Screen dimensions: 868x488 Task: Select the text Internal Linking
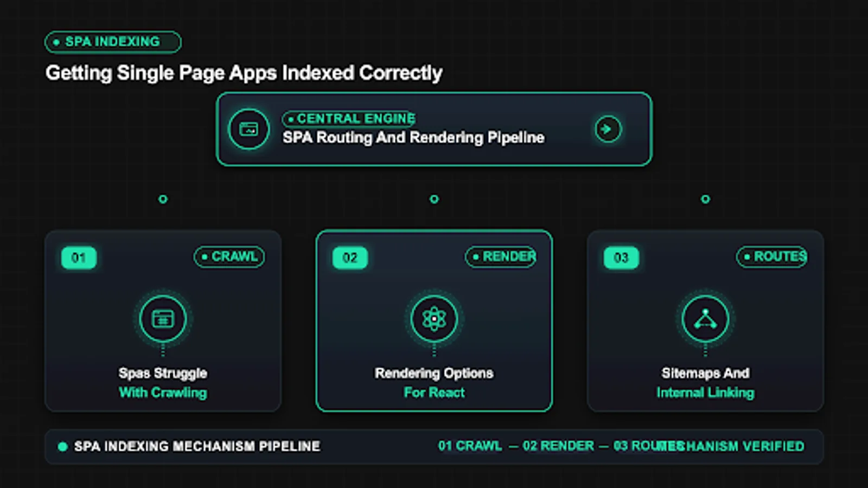point(705,393)
